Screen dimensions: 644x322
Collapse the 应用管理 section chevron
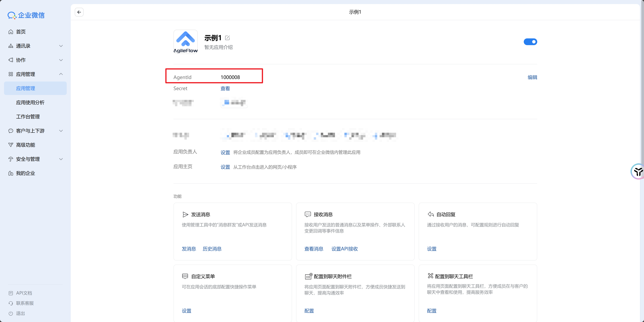click(x=61, y=74)
